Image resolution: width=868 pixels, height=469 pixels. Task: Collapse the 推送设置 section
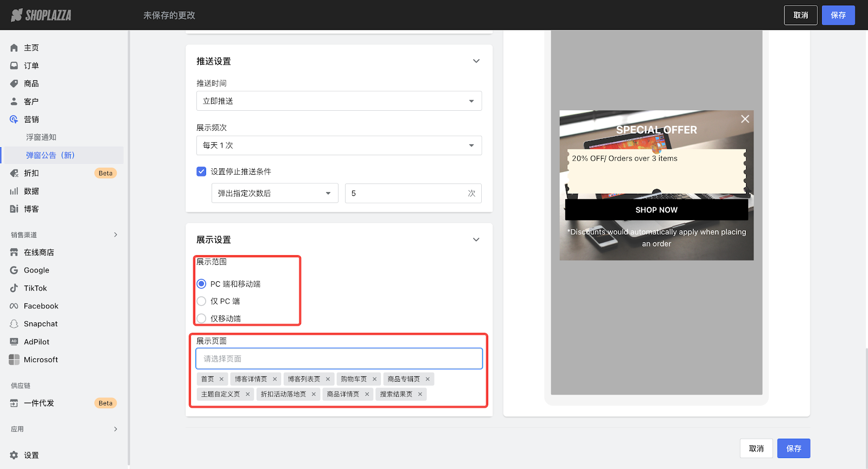[476, 61]
